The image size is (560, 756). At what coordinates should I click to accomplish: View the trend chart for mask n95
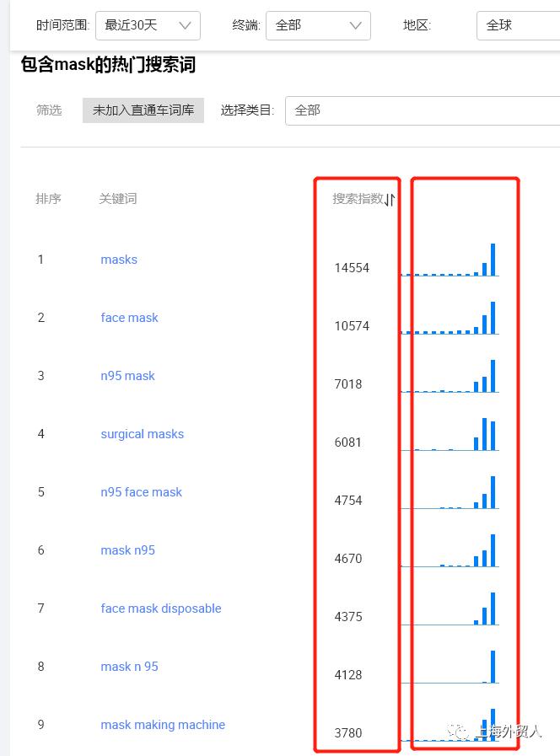(x=450, y=550)
